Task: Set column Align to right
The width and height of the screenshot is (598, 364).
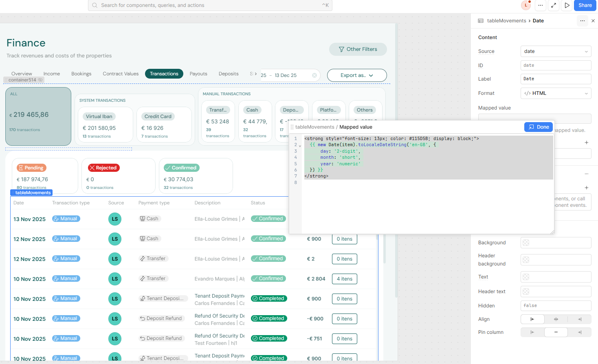Action: 579,319
